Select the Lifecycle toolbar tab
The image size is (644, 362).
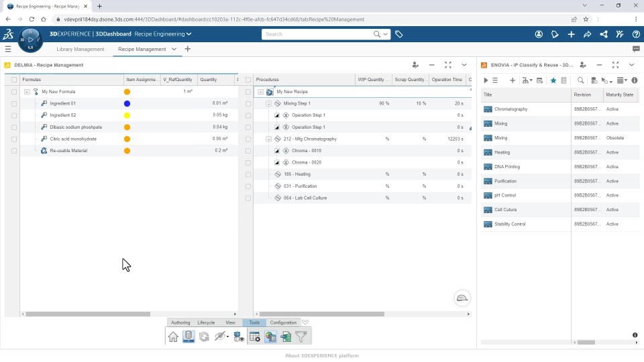click(206, 322)
